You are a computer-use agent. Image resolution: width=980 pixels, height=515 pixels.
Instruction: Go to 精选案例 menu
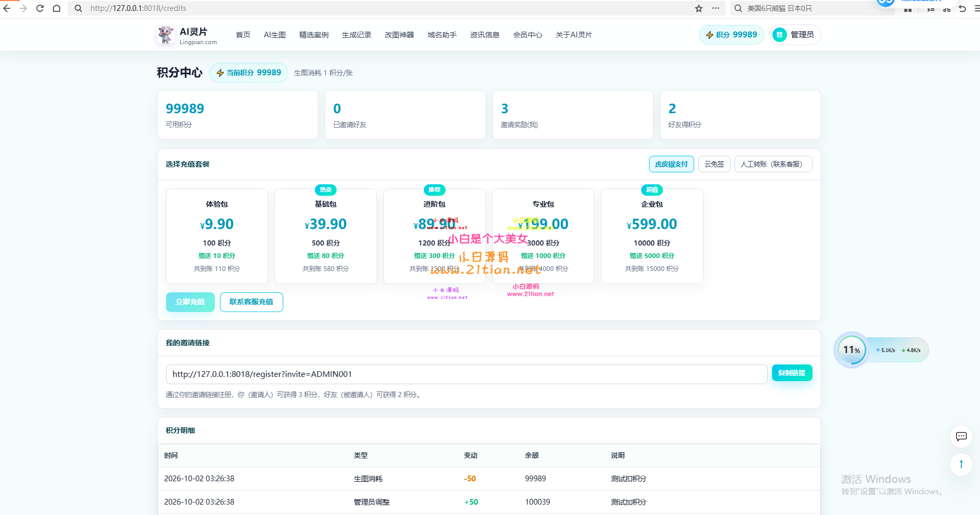click(314, 35)
